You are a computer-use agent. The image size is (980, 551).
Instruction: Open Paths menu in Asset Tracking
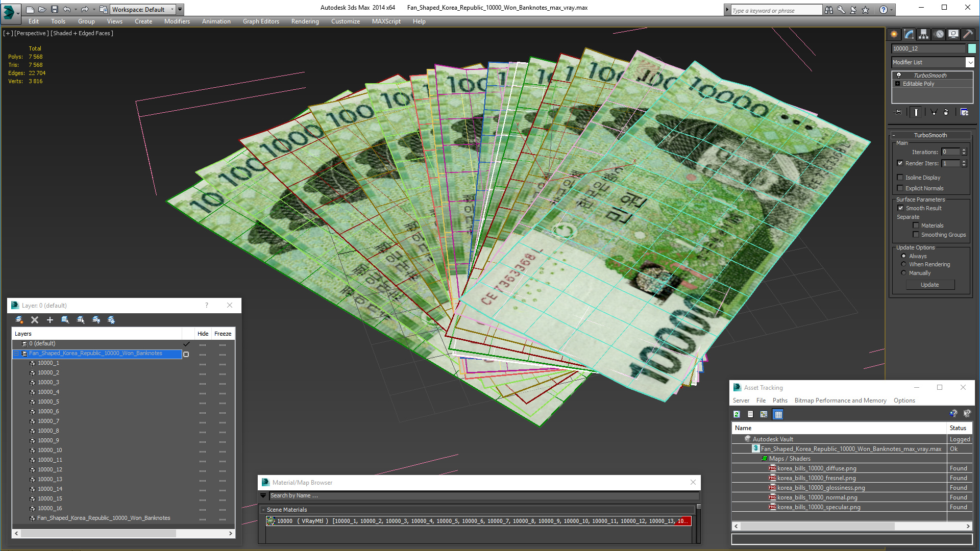point(780,400)
